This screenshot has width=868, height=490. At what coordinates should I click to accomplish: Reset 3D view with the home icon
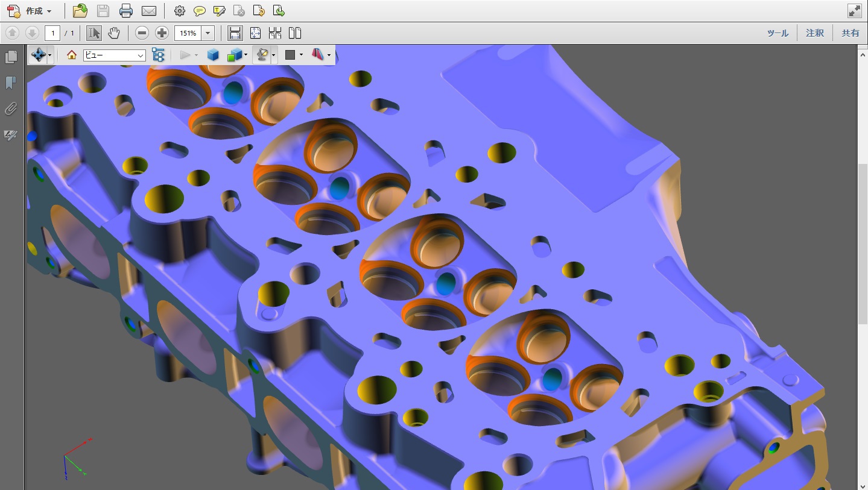(72, 55)
